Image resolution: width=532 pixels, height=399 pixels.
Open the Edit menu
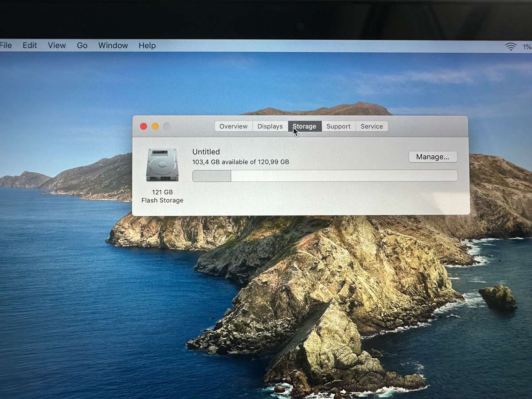29,45
